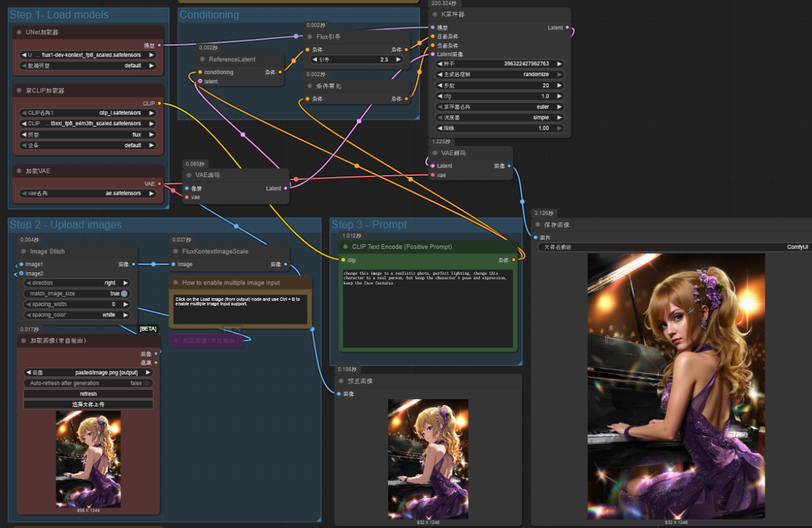The height and width of the screenshot is (528, 812).
Task: Click the loaded anime image thumbnail 896 x 1344
Action: click(x=88, y=459)
